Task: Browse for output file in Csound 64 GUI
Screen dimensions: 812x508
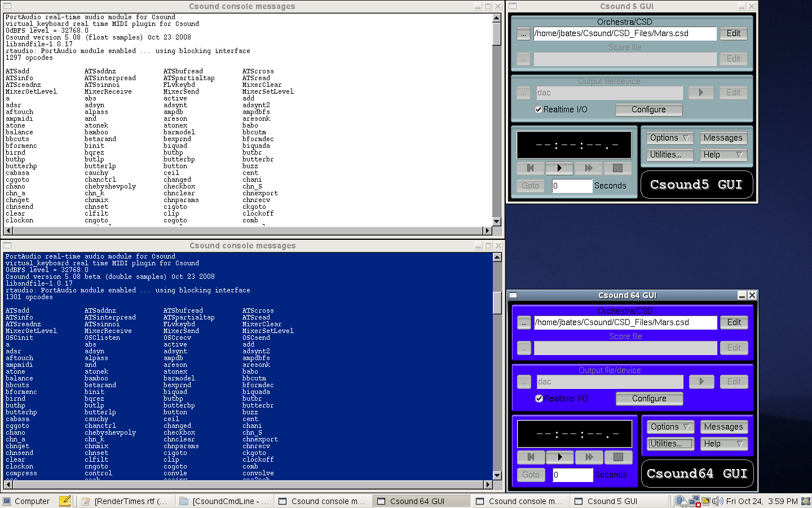Action: pos(524,382)
